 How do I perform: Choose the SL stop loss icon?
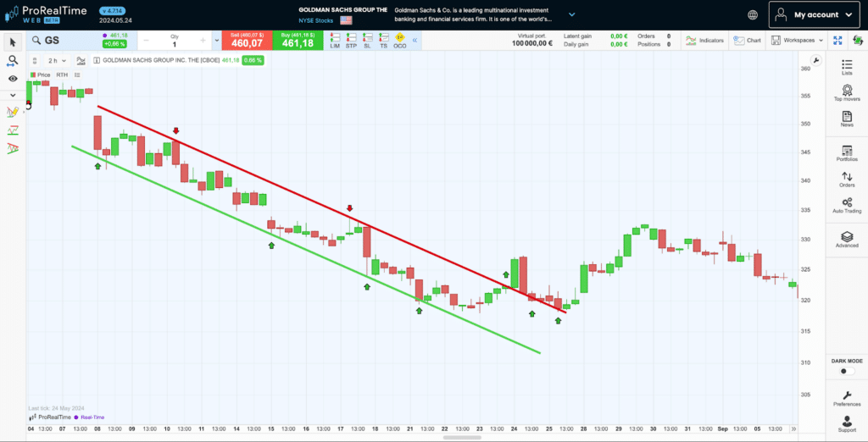click(367, 41)
